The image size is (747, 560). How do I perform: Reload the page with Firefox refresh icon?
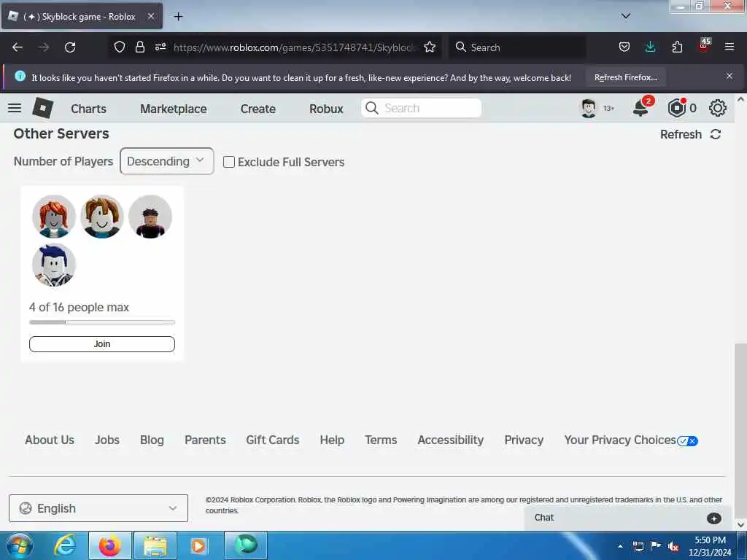coord(70,47)
